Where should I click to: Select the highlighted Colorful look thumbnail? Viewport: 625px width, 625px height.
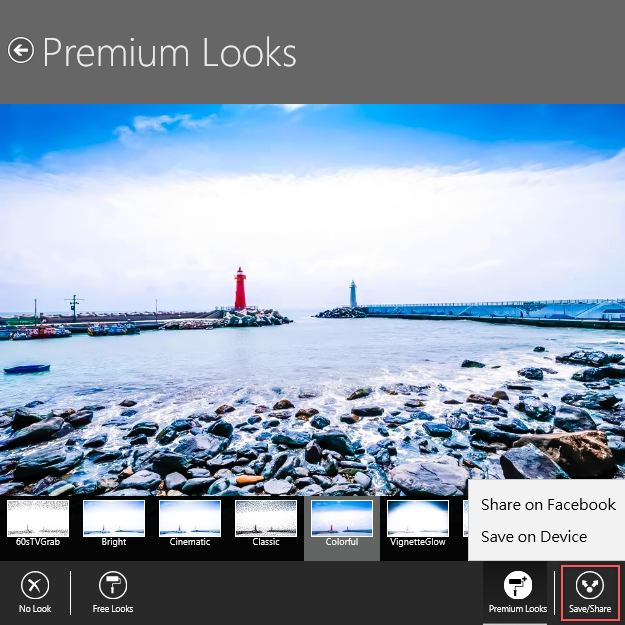tap(342, 519)
